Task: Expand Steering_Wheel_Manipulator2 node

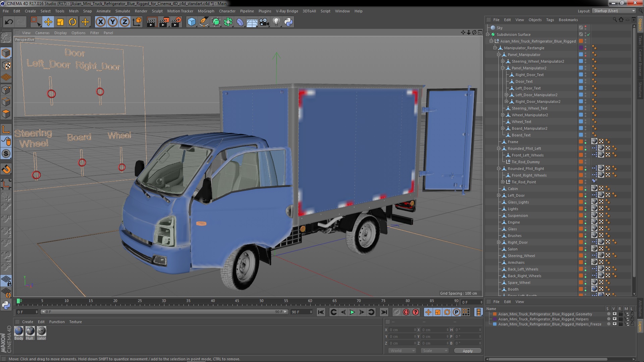Action: click(503, 61)
